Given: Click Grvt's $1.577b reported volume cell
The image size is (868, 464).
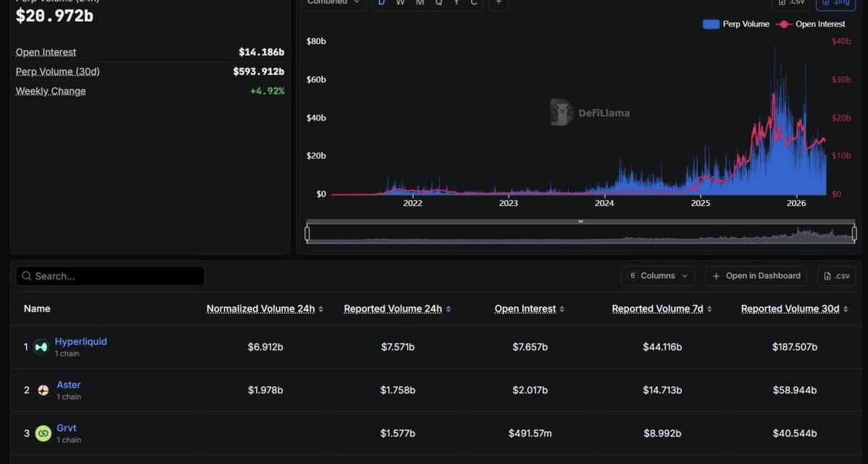Looking at the screenshot, I should [398, 434].
